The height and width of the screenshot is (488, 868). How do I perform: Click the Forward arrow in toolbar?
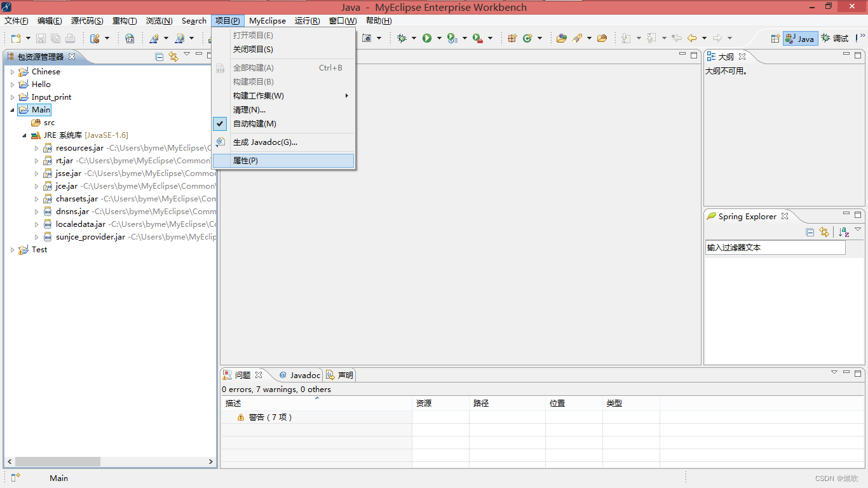click(x=717, y=38)
